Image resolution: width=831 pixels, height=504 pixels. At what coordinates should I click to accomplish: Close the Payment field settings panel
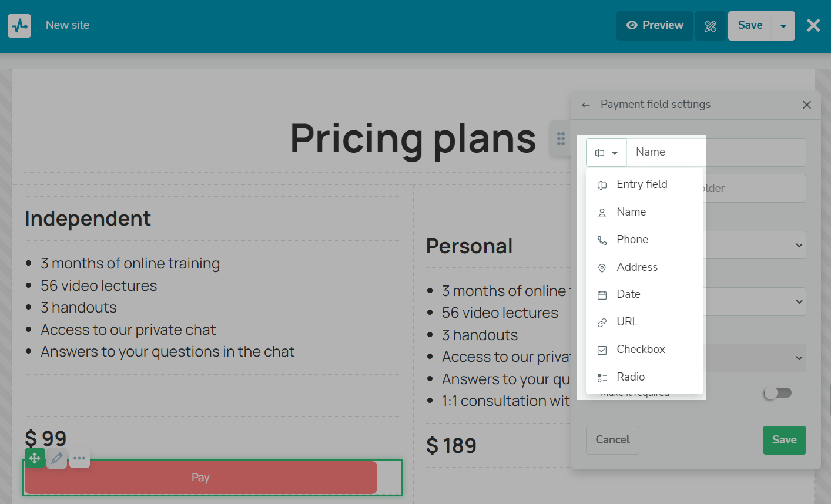click(x=807, y=105)
